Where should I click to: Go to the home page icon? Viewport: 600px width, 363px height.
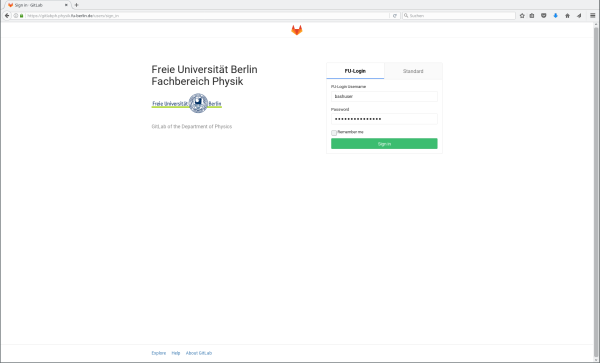pos(567,16)
